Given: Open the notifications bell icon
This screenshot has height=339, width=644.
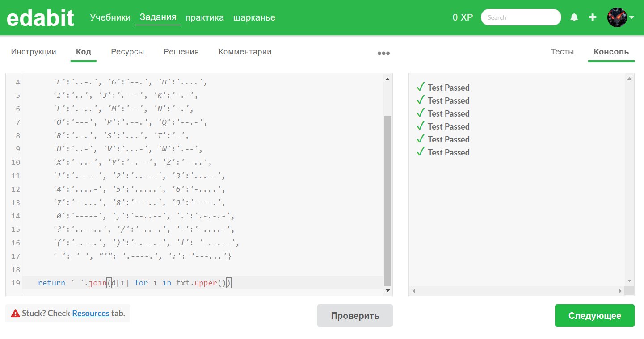Looking at the screenshot, I should point(574,17).
